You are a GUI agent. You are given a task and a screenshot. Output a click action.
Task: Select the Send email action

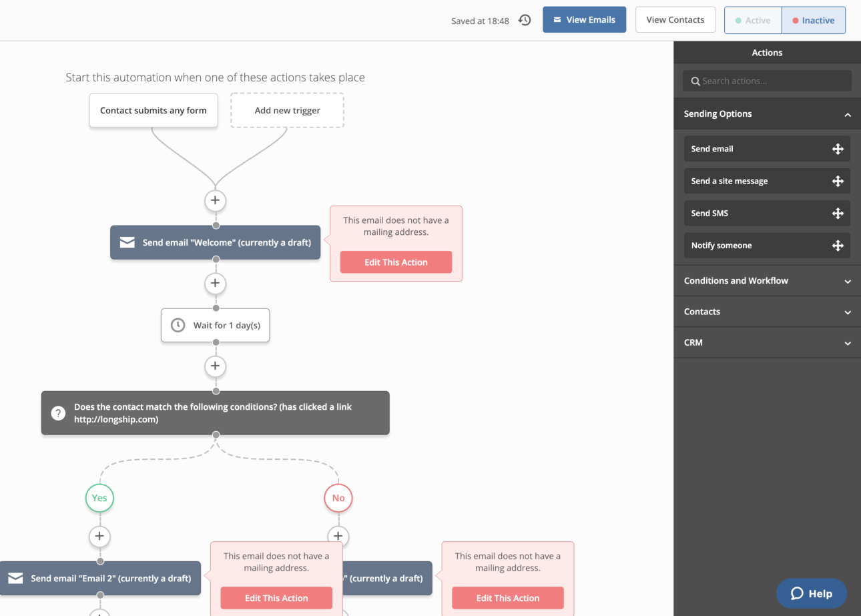pyautogui.click(x=767, y=149)
